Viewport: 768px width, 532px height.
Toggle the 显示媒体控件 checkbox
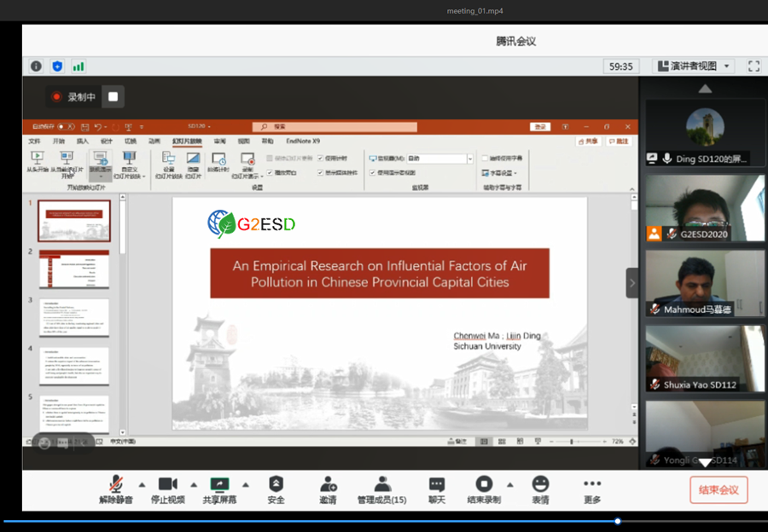(x=320, y=173)
